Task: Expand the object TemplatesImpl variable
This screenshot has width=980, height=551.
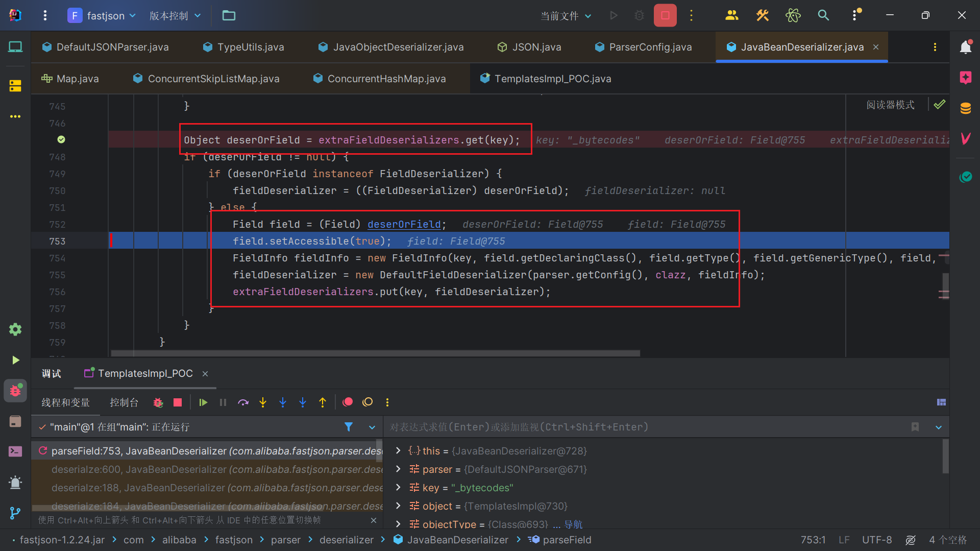Action: 398,506
